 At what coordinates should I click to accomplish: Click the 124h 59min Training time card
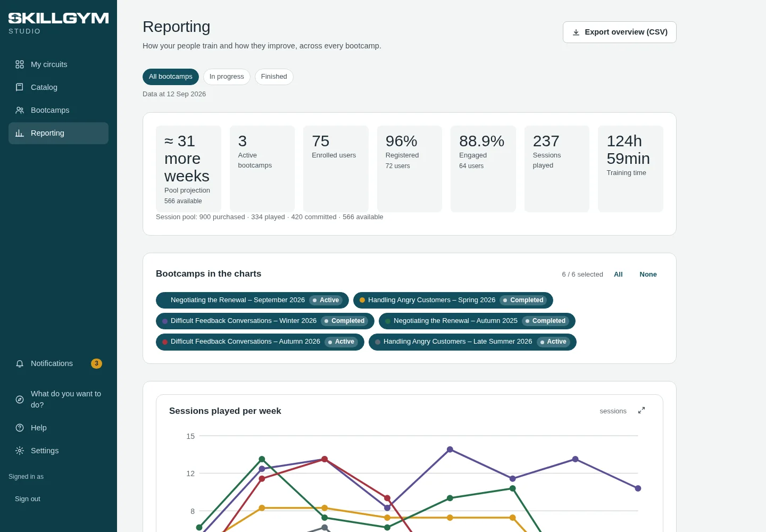point(630,169)
